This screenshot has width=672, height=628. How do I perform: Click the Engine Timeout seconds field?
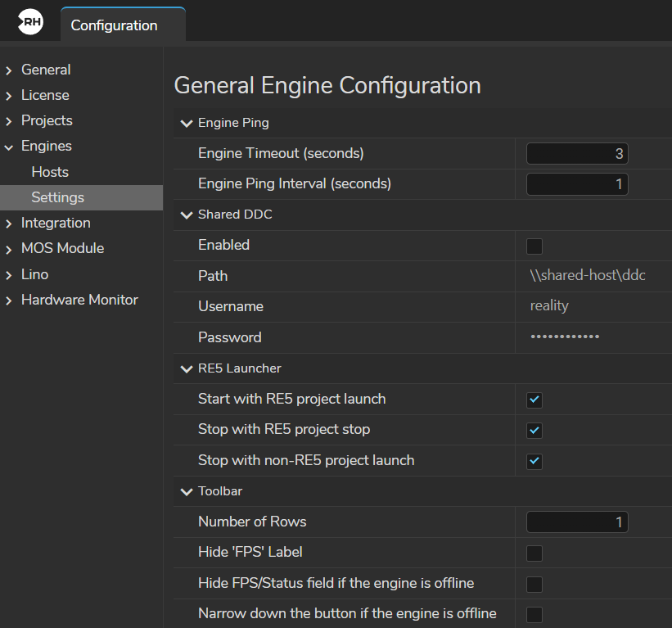pyautogui.click(x=577, y=154)
